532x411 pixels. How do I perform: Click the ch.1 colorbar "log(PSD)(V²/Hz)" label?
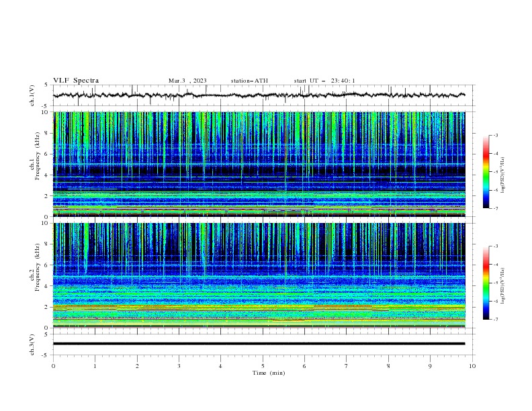[x=503, y=175]
